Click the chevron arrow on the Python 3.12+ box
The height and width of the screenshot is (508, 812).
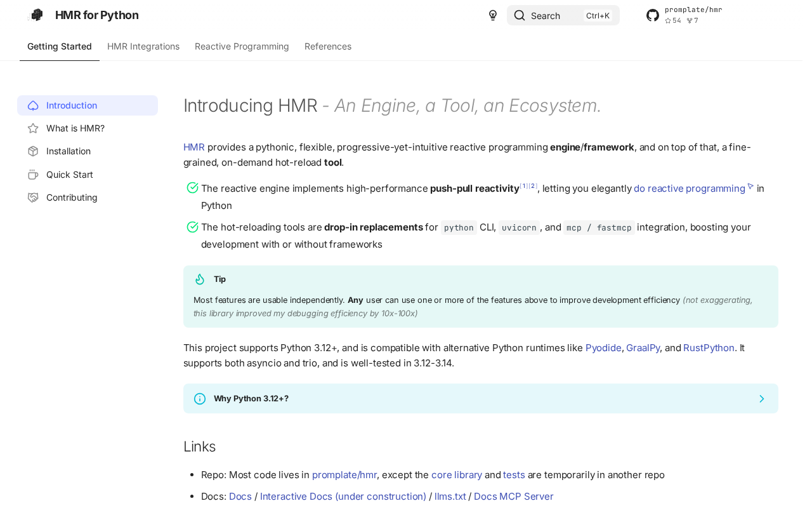[x=762, y=399]
